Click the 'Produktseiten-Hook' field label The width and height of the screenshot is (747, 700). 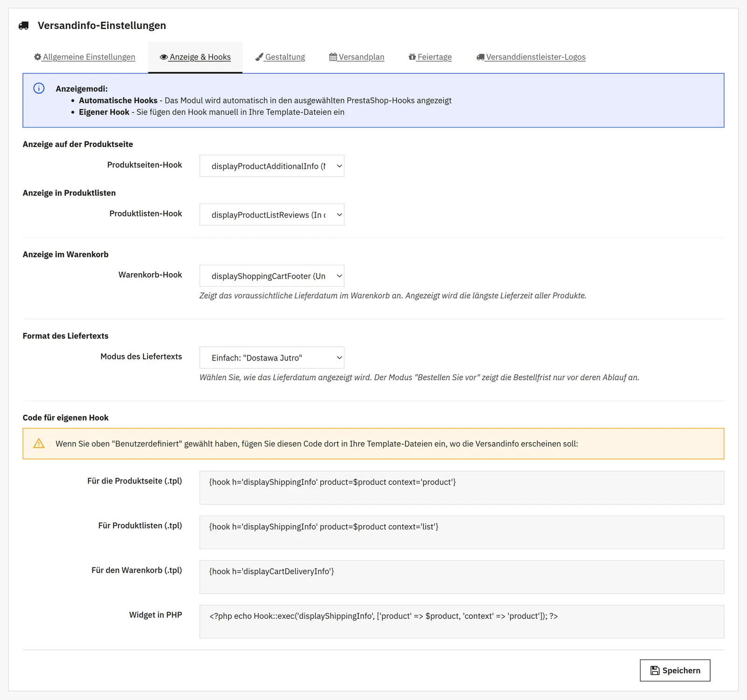(x=145, y=165)
